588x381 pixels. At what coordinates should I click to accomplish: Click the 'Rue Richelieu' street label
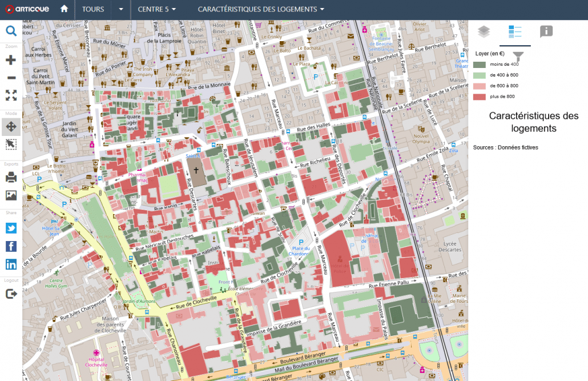[x=315, y=162]
